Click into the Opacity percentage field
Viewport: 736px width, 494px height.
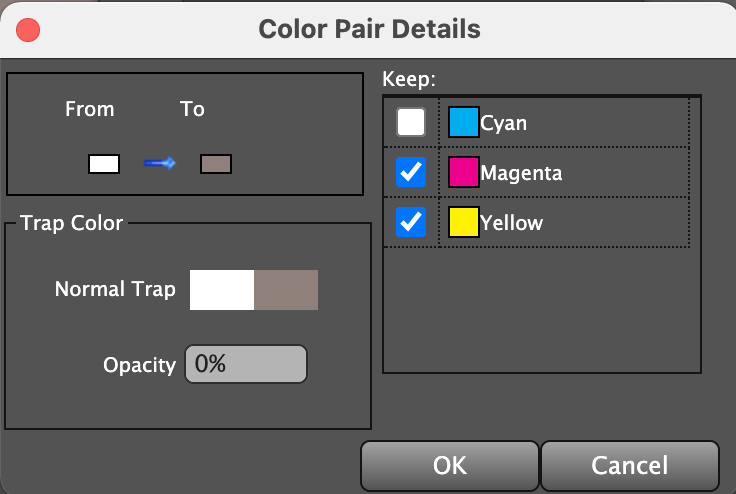click(245, 365)
